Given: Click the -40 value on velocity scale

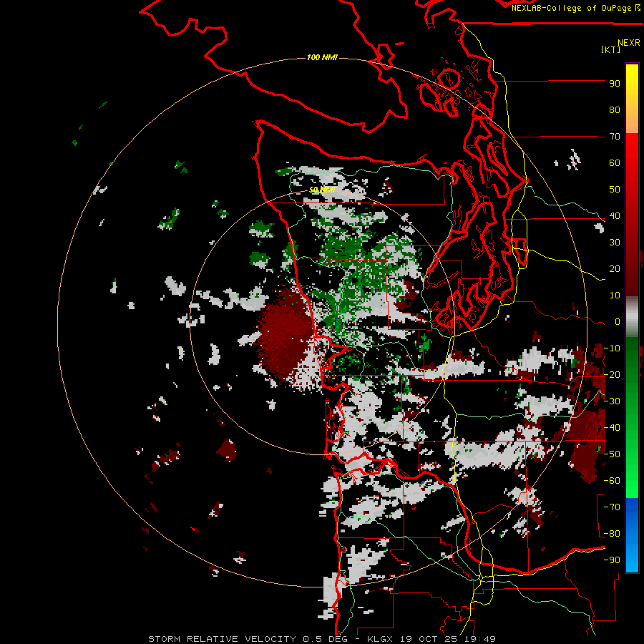Looking at the screenshot, I should coord(612,428).
